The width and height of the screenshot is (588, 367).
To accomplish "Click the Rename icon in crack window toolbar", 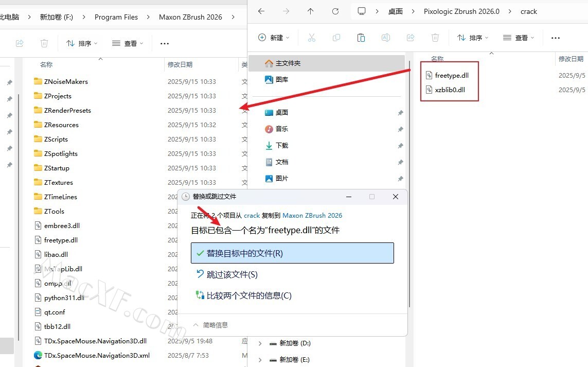I will 385,38.
